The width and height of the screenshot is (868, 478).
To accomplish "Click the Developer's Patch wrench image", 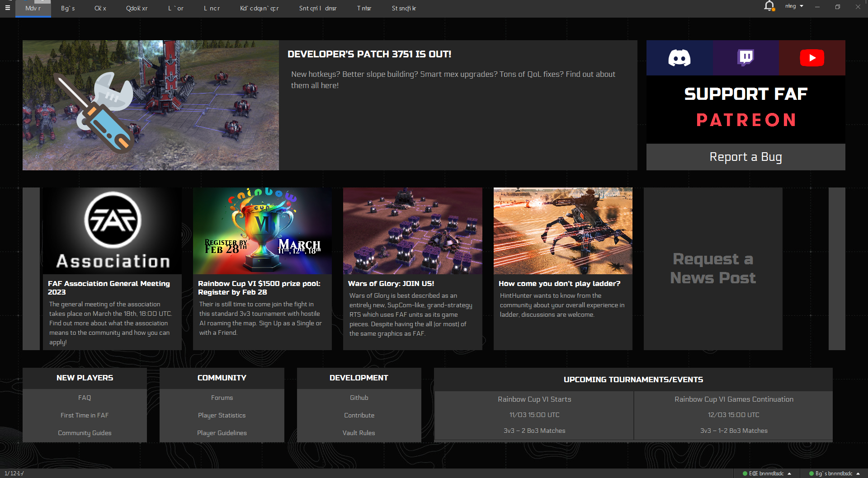I will tap(151, 105).
